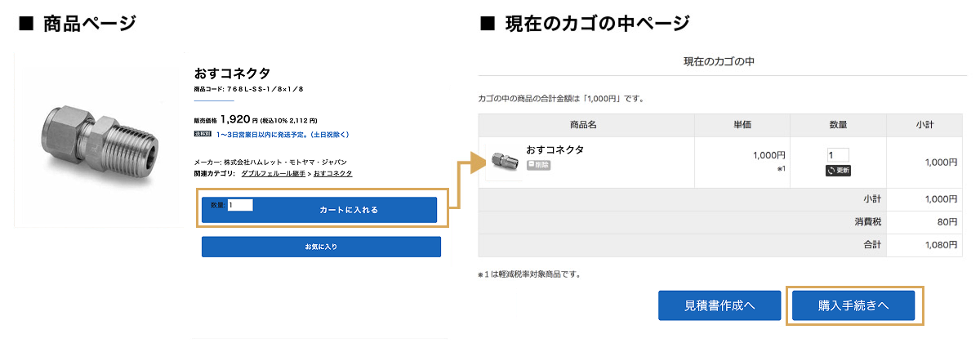Add item with カートに入れる button

tap(348, 211)
